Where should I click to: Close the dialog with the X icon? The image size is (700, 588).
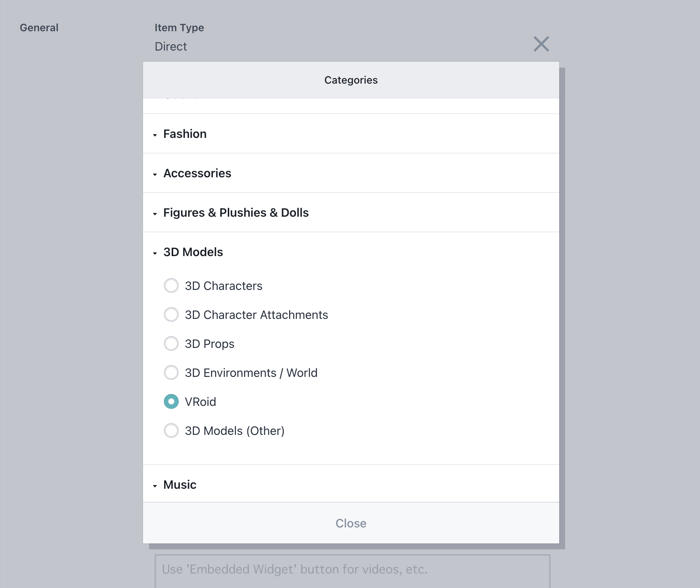(x=541, y=44)
